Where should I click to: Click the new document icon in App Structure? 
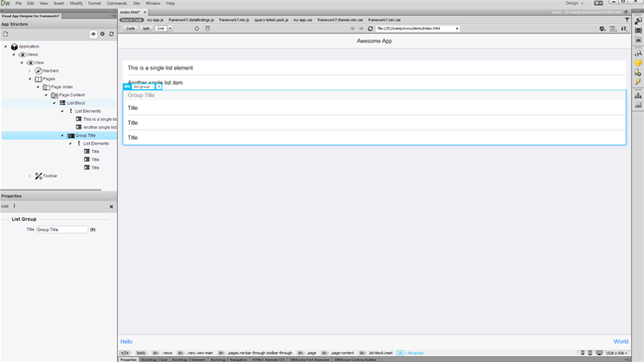pyautogui.click(x=6, y=34)
